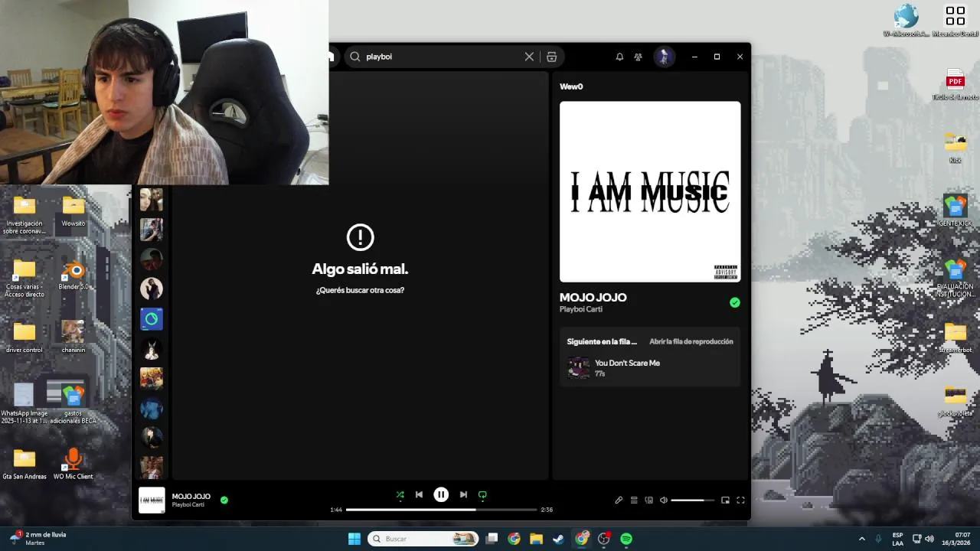This screenshot has width=980, height=551.
Task: Open the lyrics microphone icon
Action: pyautogui.click(x=619, y=500)
